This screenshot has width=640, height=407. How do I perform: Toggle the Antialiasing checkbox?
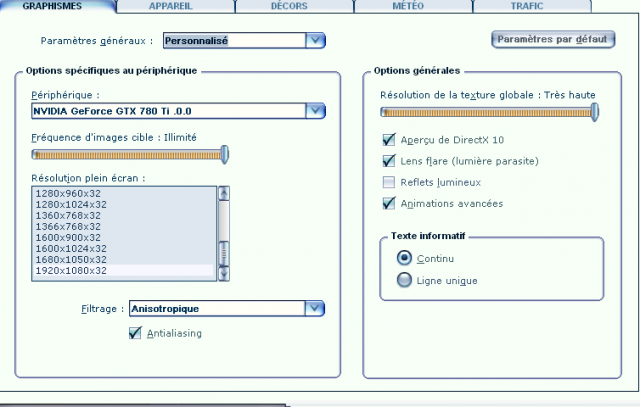point(136,333)
